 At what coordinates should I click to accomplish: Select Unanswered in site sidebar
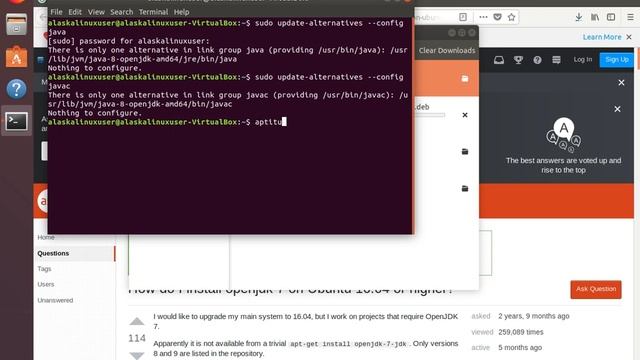pos(55,300)
